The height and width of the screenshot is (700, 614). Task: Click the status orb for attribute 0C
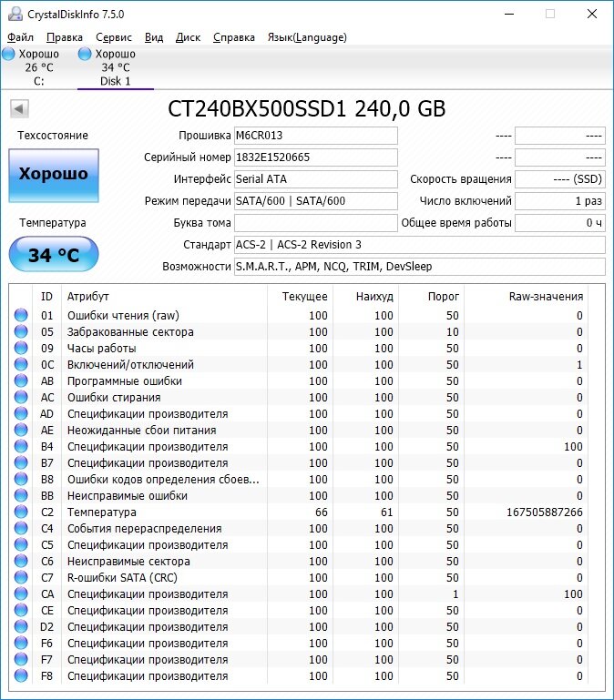pyautogui.click(x=21, y=364)
